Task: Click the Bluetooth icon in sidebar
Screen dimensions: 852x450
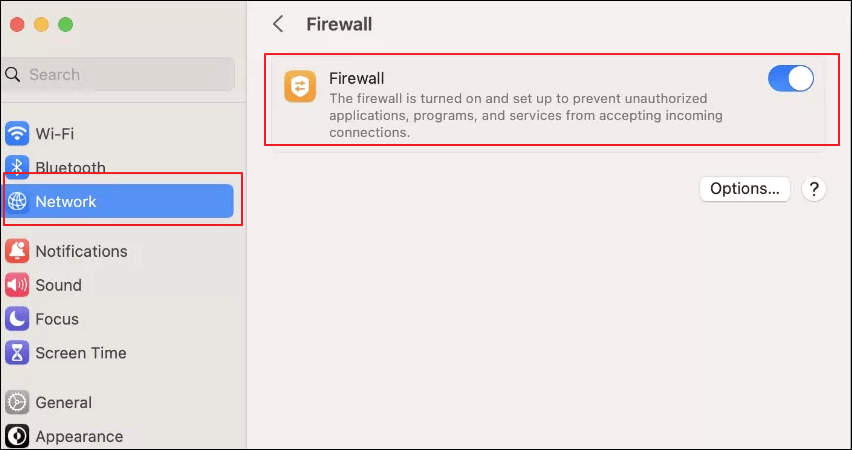Action: pos(17,167)
